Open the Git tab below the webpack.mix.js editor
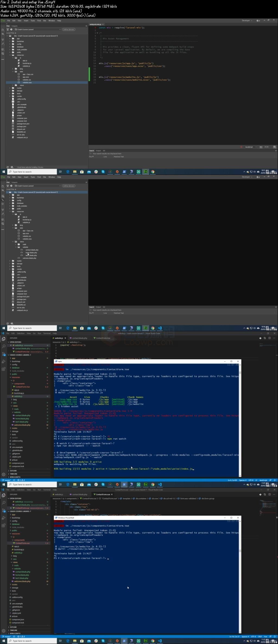The width and height of the screenshot is (278, 644). click(x=104, y=151)
